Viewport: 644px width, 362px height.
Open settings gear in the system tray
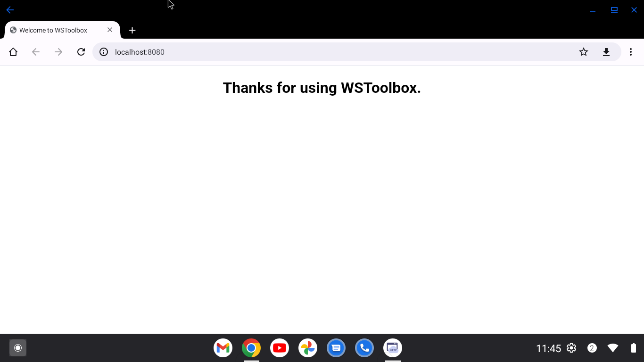point(571,348)
